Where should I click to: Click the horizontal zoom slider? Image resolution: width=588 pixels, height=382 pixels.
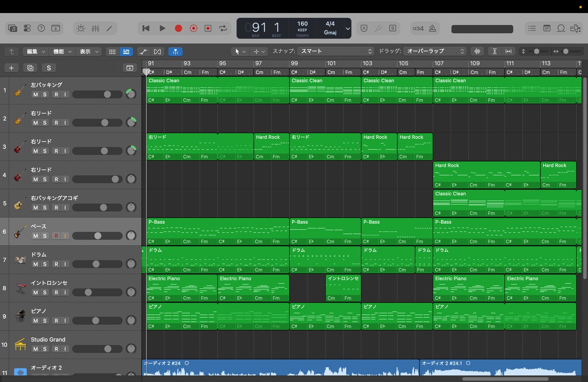pos(572,51)
